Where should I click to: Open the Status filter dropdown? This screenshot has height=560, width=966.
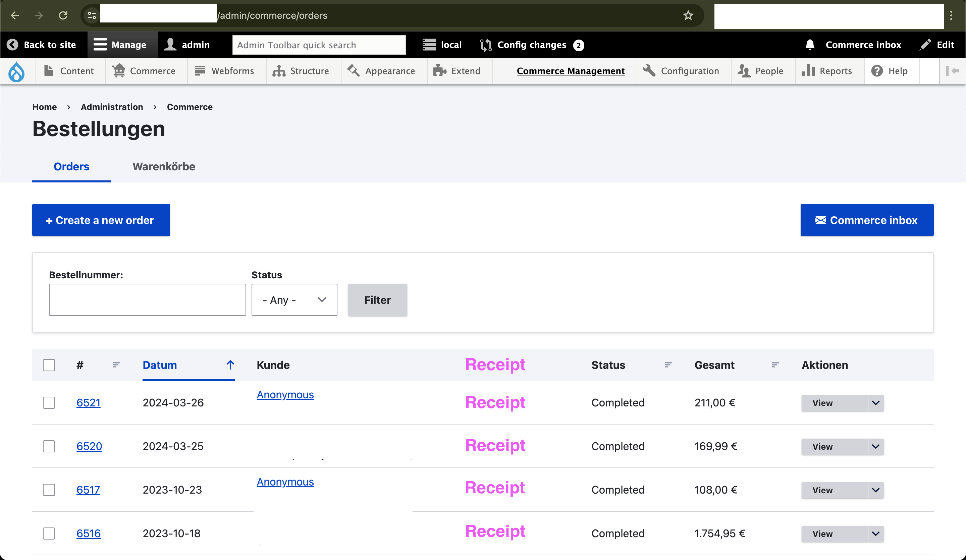(294, 300)
